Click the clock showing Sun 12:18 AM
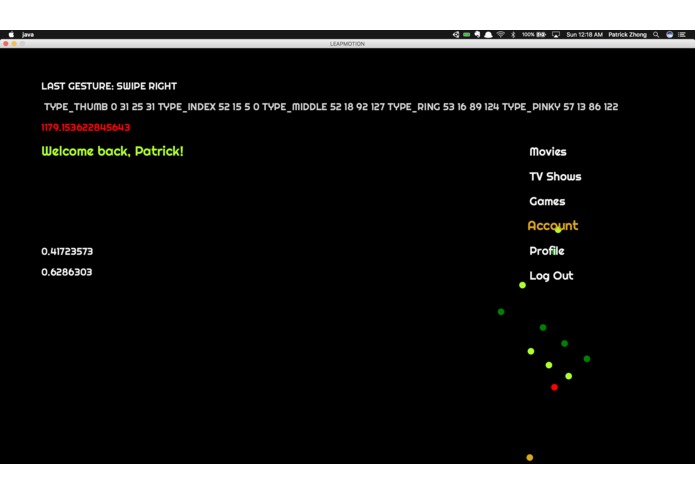This screenshot has height=494, width=695. pyautogui.click(x=584, y=35)
